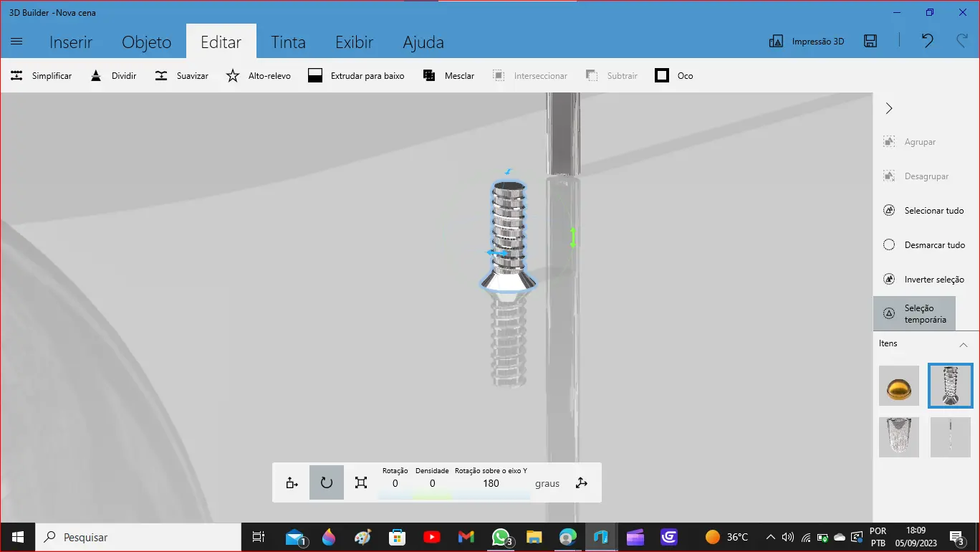The width and height of the screenshot is (980, 552).
Task: Select the screw thumbnail in the Itens panel
Action: (950, 386)
